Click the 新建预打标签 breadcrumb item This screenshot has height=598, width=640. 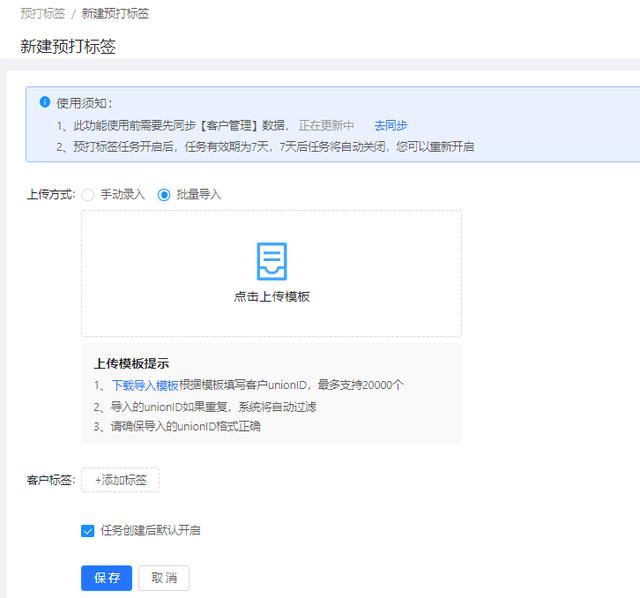pos(116,13)
